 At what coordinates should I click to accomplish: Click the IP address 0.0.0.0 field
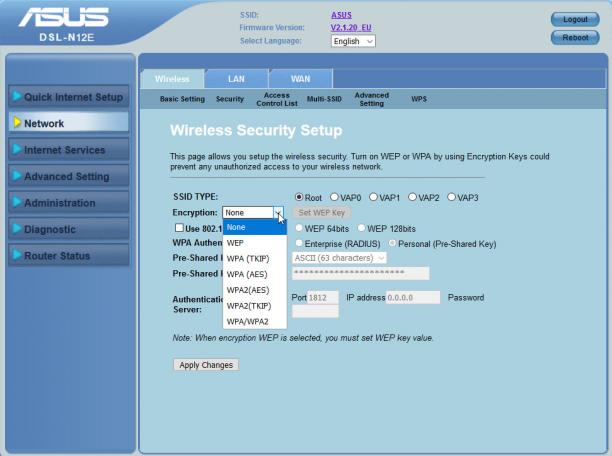(x=413, y=298)
